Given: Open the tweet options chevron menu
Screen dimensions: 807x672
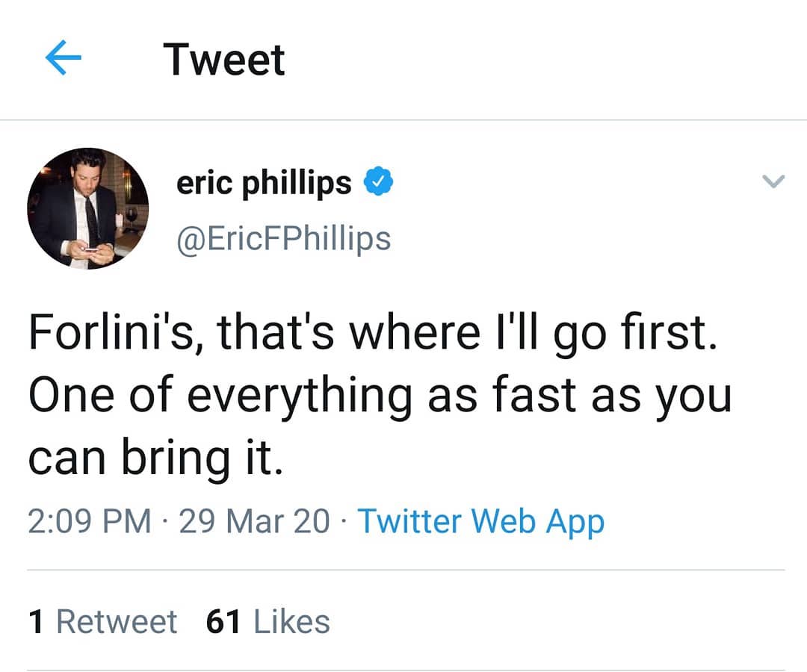Looking at the screenshot, I should pos(773,181).
